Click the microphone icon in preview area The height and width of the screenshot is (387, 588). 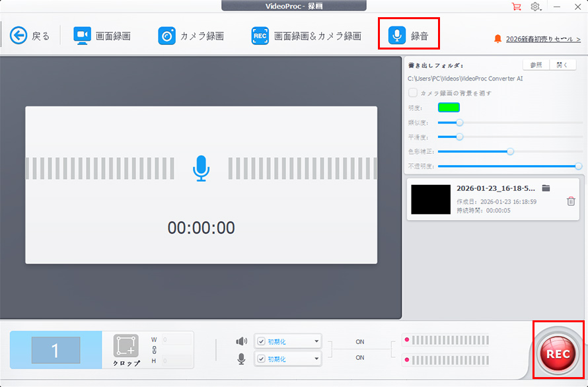tap(201, 168)
